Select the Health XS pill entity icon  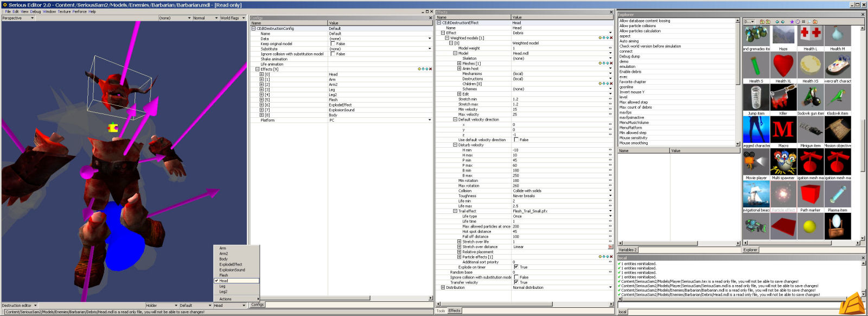click(x=810, y=66)
